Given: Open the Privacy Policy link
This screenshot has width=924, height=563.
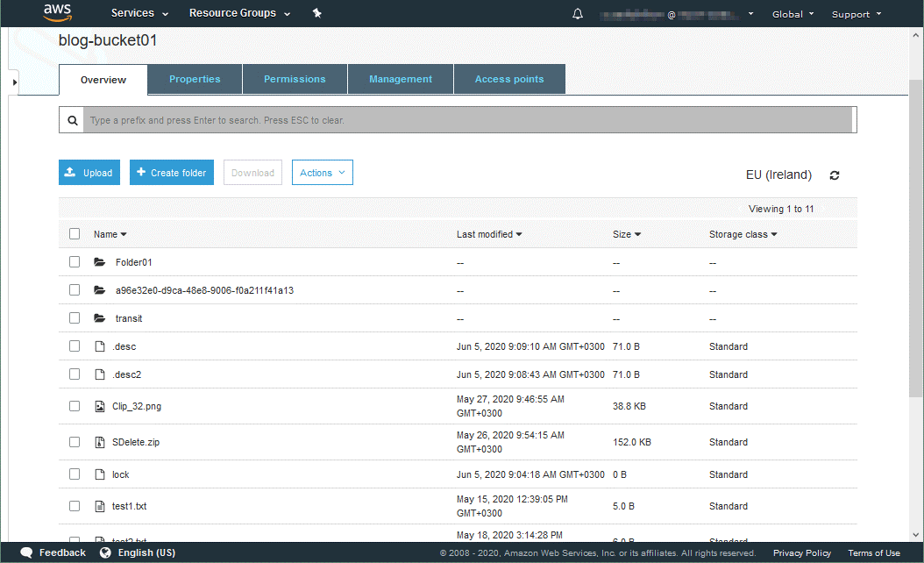Looking at the screenshot, I should (802, 553).
